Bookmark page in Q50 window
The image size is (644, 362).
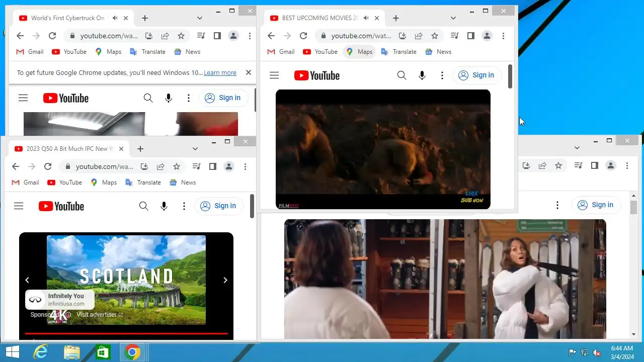(x=177, y=166)
